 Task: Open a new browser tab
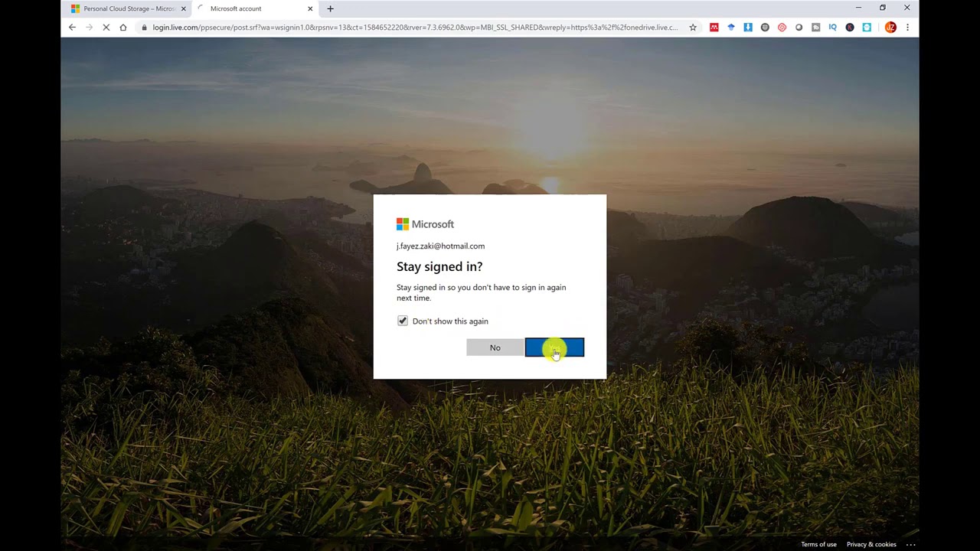[x=331, y=8]
